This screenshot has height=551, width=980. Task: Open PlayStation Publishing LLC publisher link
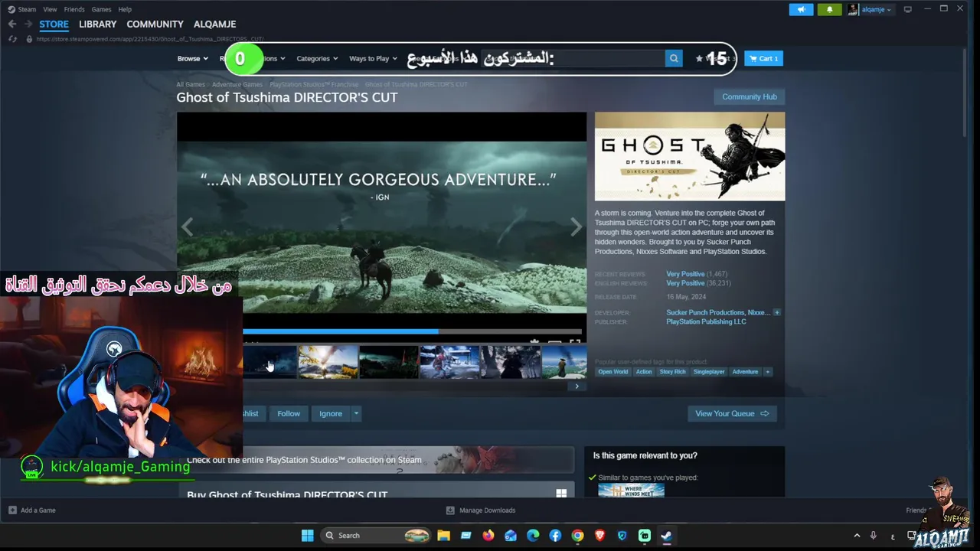point(706,321)
